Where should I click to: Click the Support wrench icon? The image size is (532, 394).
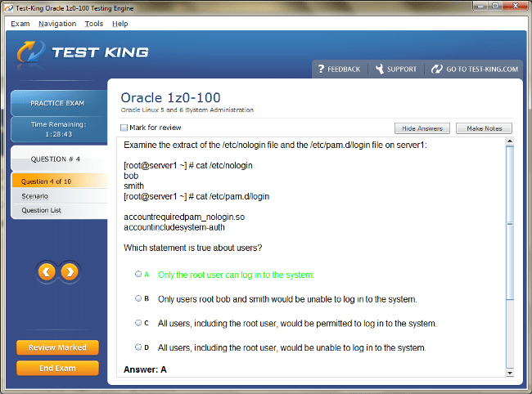[379, 69]
